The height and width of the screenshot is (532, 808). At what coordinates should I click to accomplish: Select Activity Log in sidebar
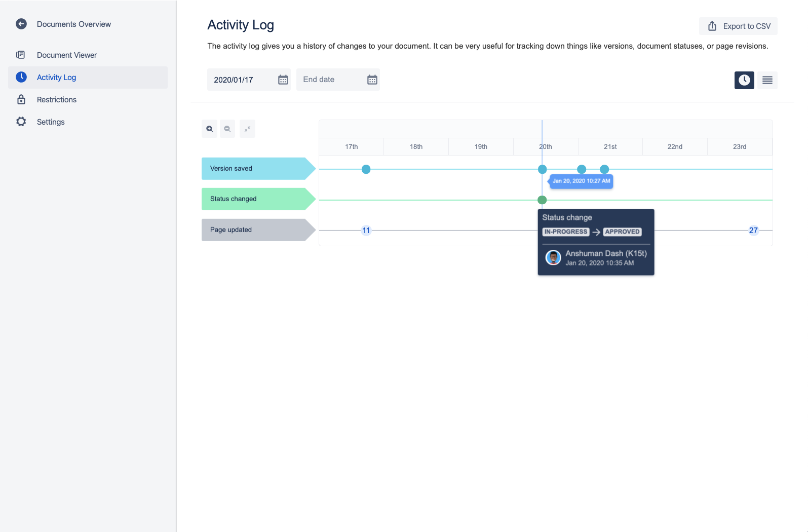(x=57, y=78)
